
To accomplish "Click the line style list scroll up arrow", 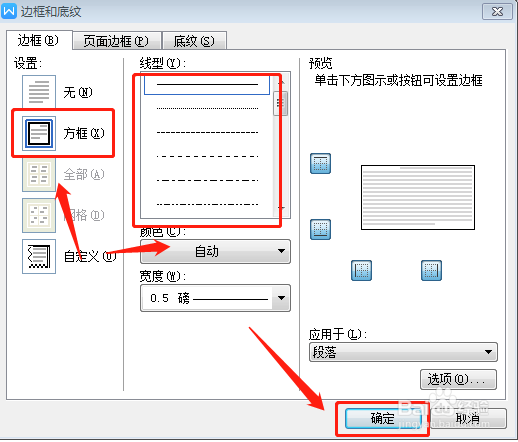I will [x=281, y=82].
